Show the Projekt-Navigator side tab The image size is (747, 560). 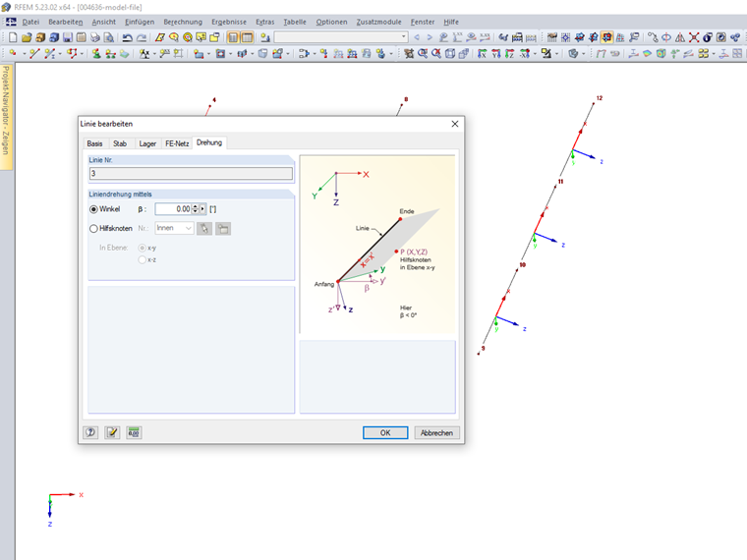[x=6, y=117]
